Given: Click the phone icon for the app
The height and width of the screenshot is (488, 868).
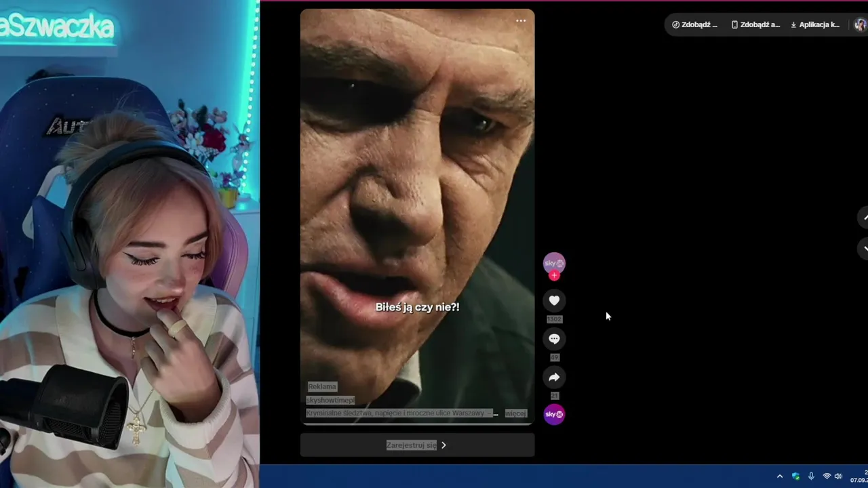Looking at the screenshot, I should pos(734,24).
